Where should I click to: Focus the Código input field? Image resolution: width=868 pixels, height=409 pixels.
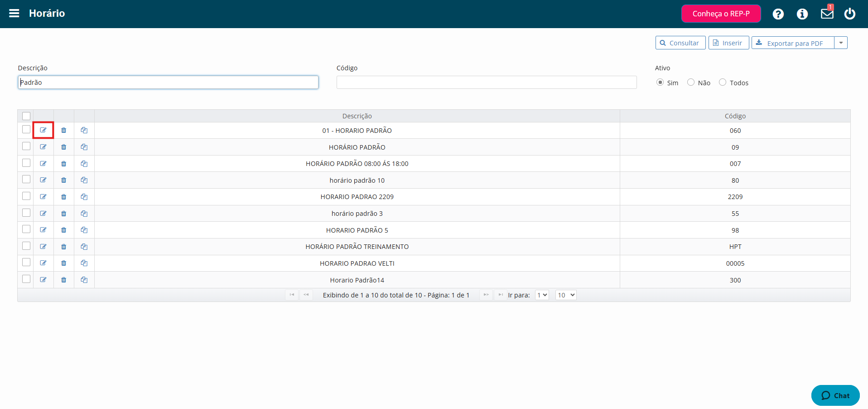pyautogui.click(x=487, y=82)
